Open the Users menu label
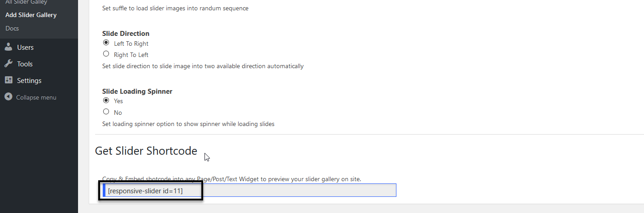This screenshot has width=644, height=213. 25,48
